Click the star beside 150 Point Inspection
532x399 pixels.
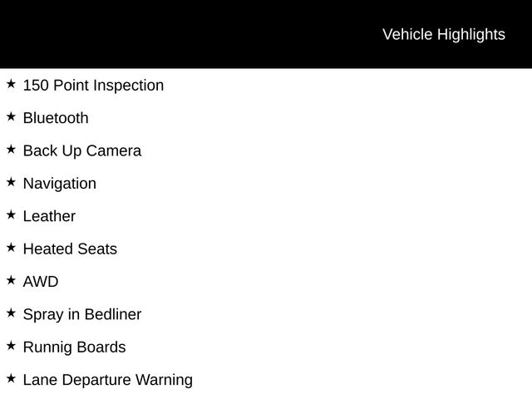coord(11,84)
